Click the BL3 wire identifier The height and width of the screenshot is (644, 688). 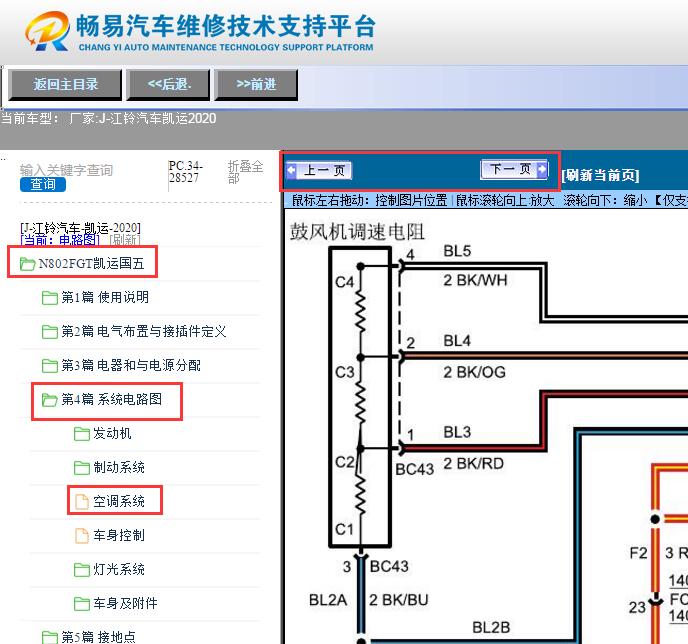457,432
